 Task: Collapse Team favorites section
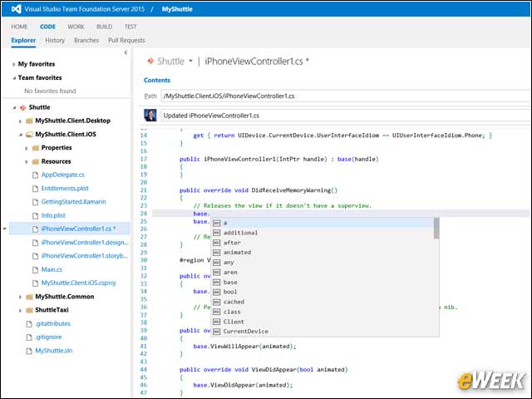point(14,78)
